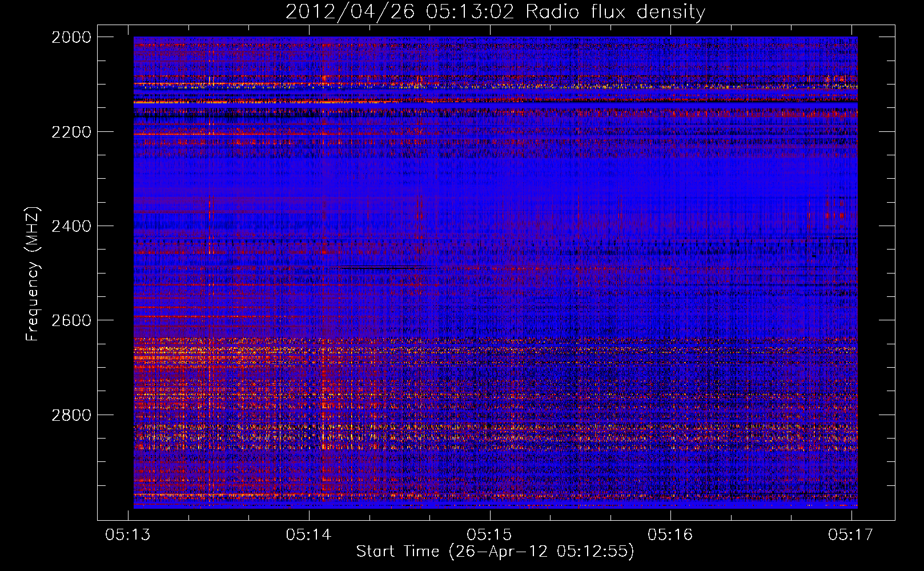Click the 'Start Time (26-Apr-12 05:12:55)' label
924x571 pixels.
point(495,552)
